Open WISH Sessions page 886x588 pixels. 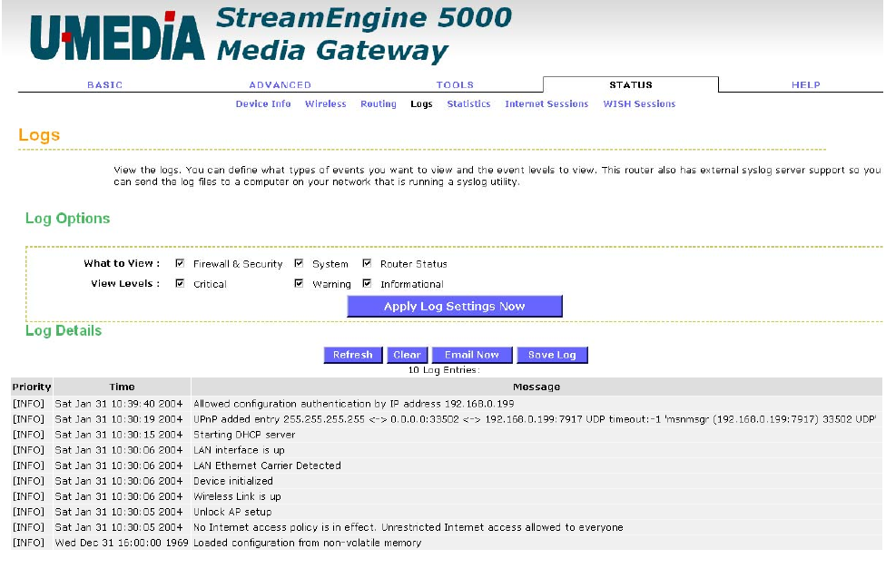[639, 104]
